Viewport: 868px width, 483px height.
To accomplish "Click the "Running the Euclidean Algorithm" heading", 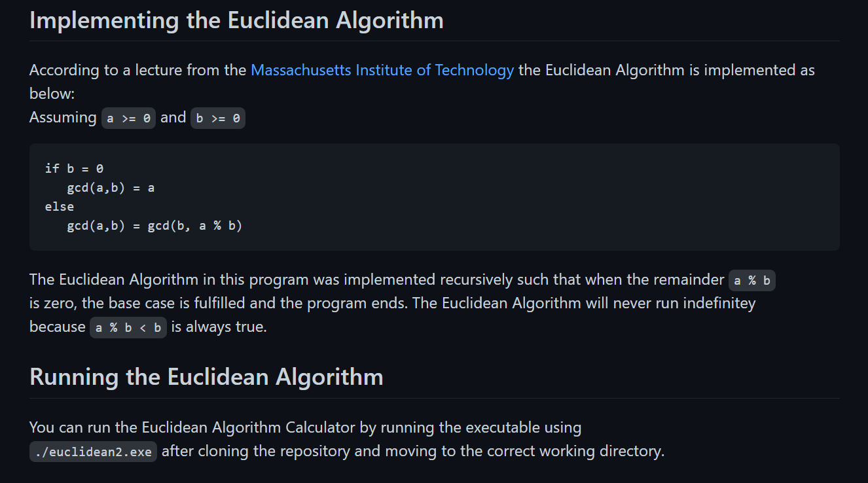I will tap(206, 377).
